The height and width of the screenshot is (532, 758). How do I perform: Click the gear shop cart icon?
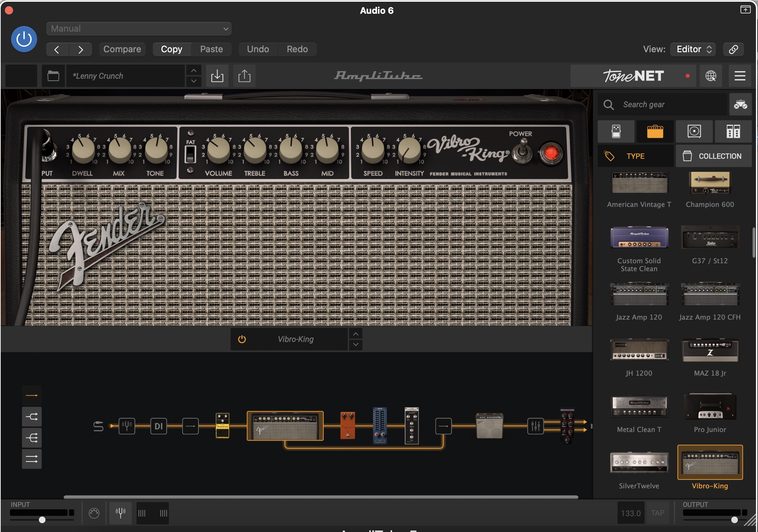click(740, 104)
